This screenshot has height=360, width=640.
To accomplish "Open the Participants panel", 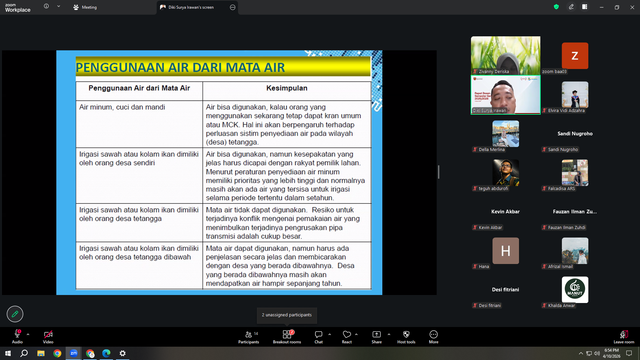I will tap(249, 337).
